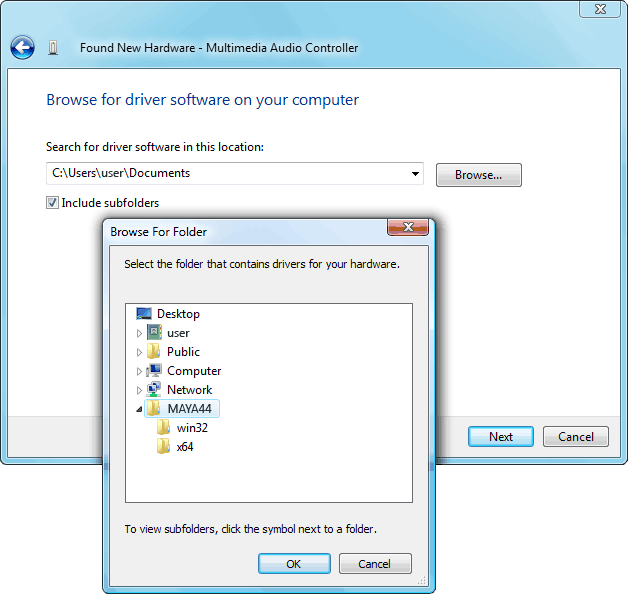Expand the Public folder node
The height and width of the screenshot is (594, 628).
pos(139,352)
